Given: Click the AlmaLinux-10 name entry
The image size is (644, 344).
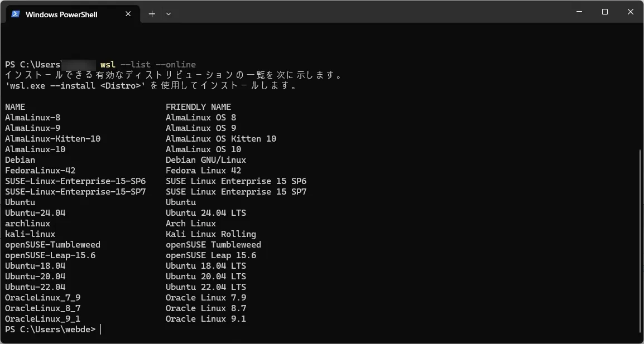Looking at the screenshot, I should [x=35, y=149].
